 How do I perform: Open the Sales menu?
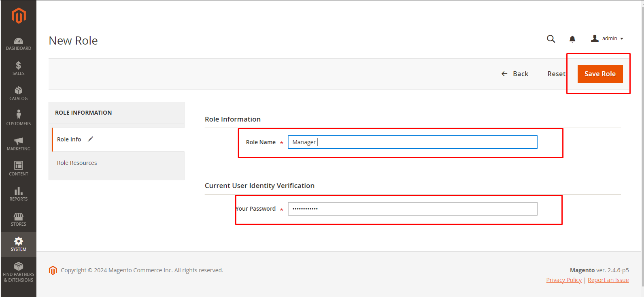point(19,68)
